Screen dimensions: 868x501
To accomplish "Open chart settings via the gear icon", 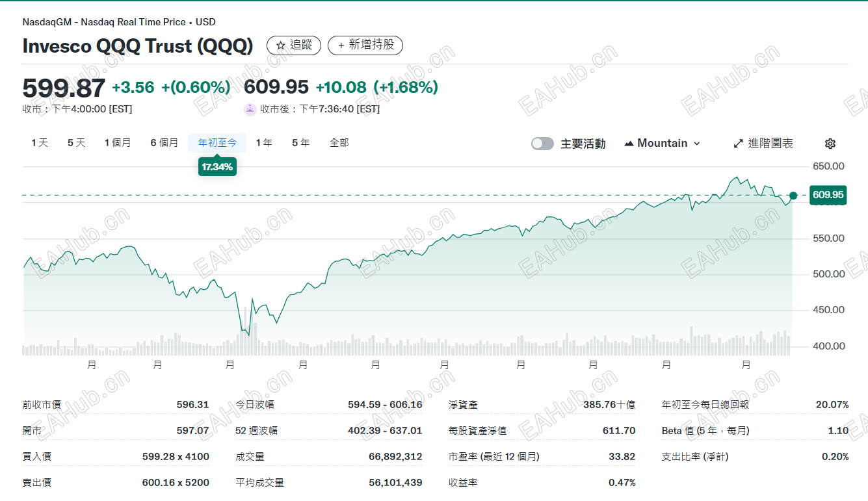I will [x=830, y=143].
